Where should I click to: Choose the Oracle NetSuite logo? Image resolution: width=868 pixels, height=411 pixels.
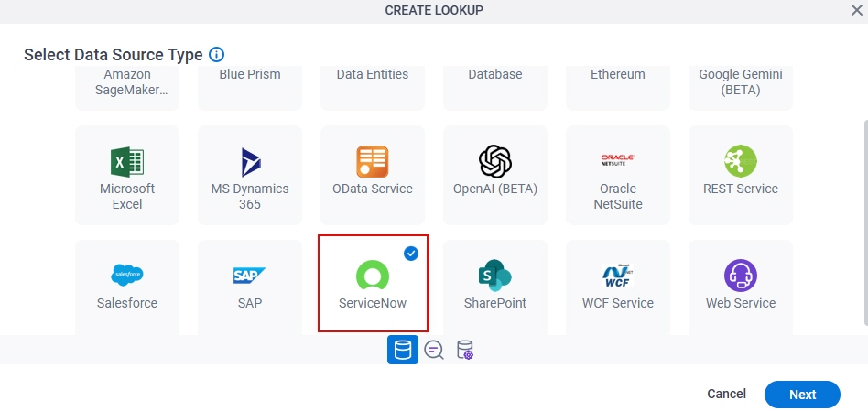pyautogui.click(x=618, y=160)
